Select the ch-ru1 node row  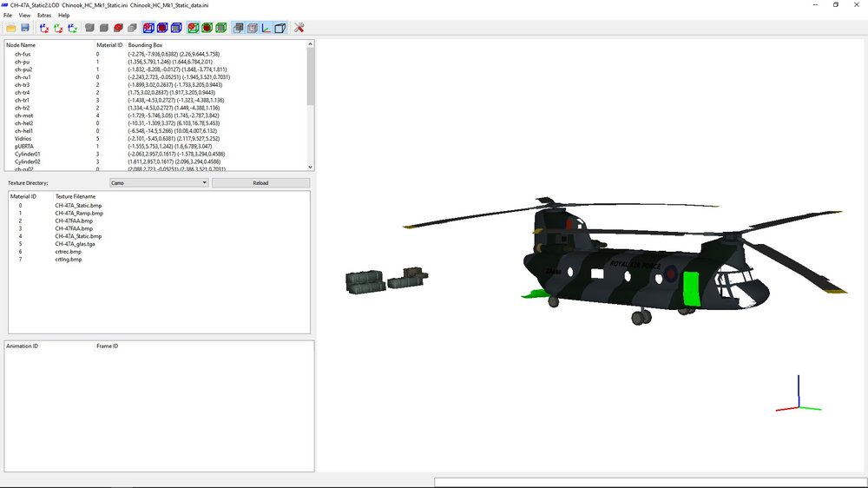[x=155, y=77]
